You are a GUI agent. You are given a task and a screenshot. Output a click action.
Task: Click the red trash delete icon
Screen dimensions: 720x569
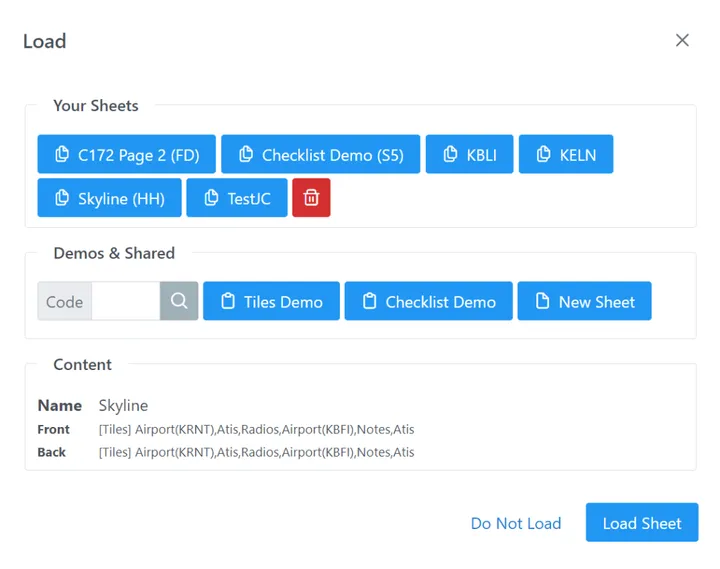(x=311, y=198)
